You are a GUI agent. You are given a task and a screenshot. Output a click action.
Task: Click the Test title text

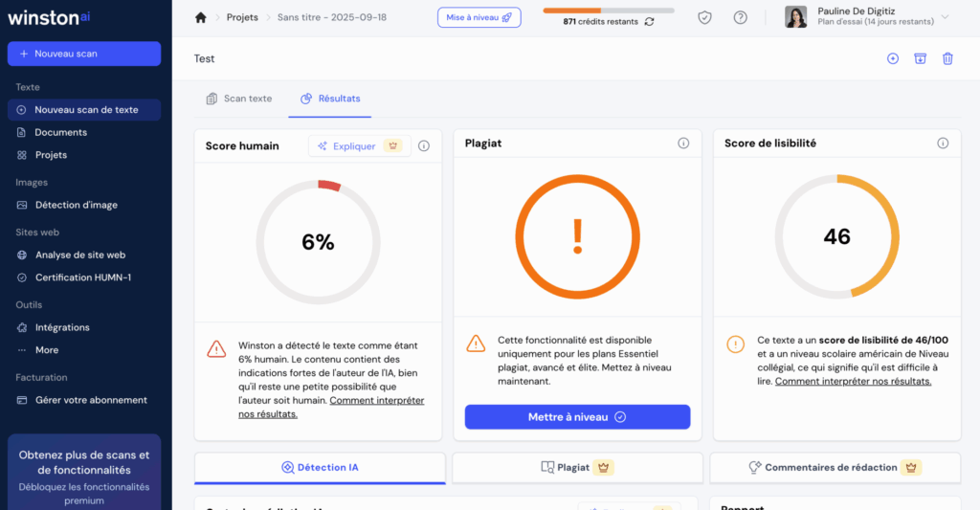coord(205,58)
